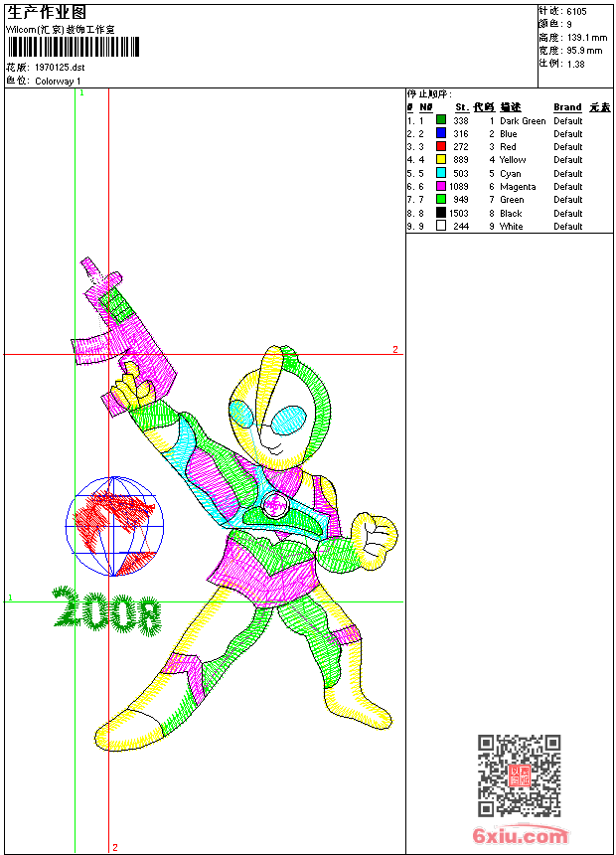Click stitch count 889 in Yellow row

click(x=461, y=160)
